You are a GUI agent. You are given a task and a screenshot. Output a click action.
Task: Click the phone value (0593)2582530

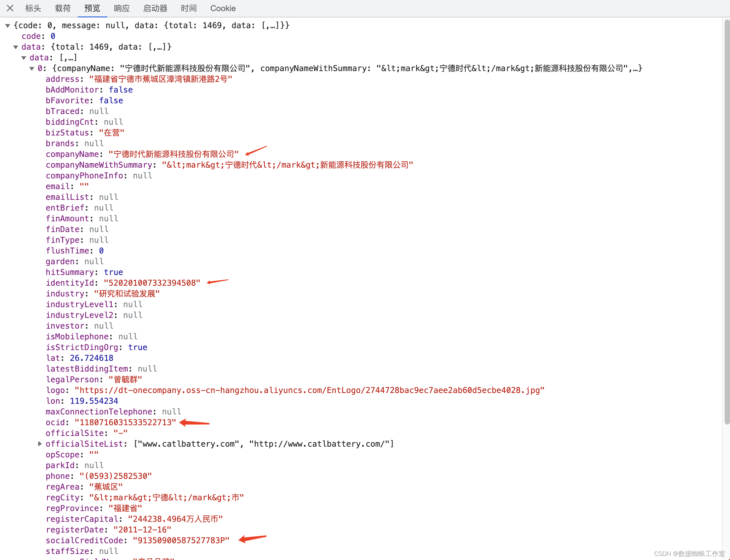coord(116,476)
